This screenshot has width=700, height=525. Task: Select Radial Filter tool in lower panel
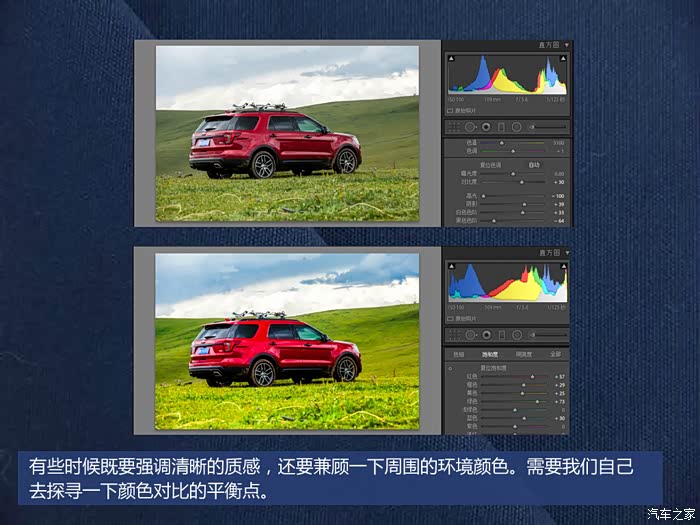(517, 335)
